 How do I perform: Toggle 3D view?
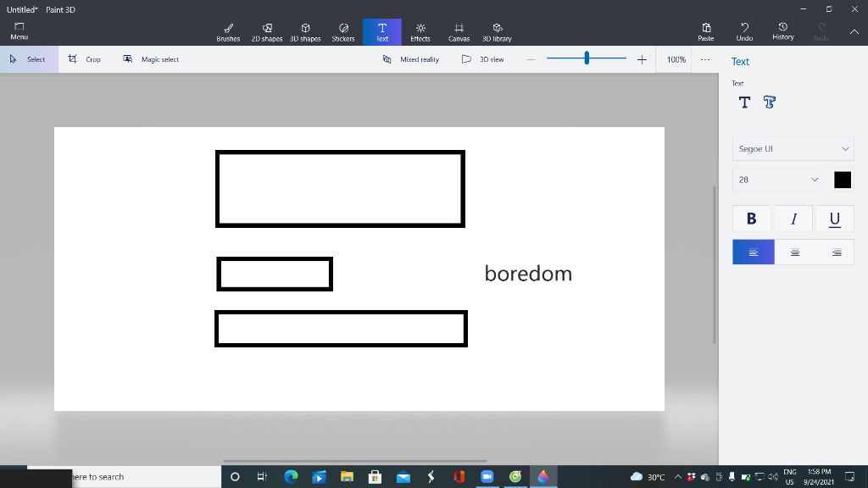click(x=482, y=59)
